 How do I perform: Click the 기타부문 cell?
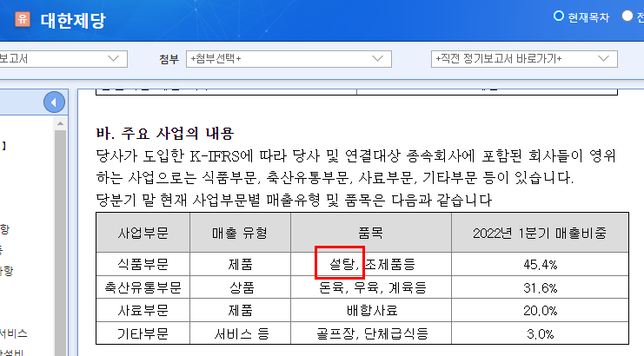[x=143, y=333]
